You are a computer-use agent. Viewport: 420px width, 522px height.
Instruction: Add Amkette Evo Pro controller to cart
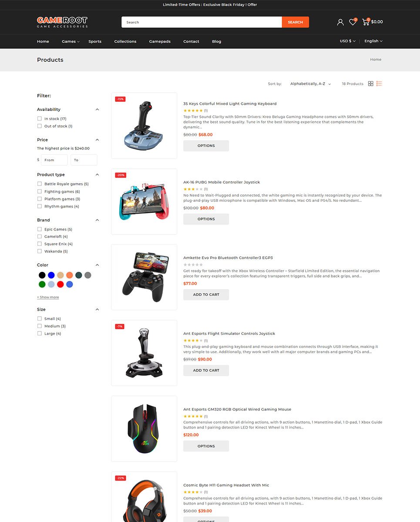click(x=206, y=294)
